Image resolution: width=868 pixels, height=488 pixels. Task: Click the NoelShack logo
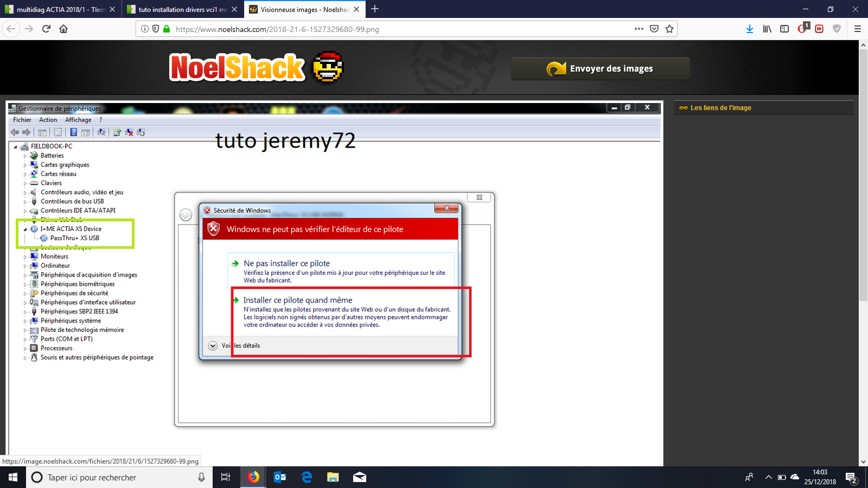[x=257, y=68]
